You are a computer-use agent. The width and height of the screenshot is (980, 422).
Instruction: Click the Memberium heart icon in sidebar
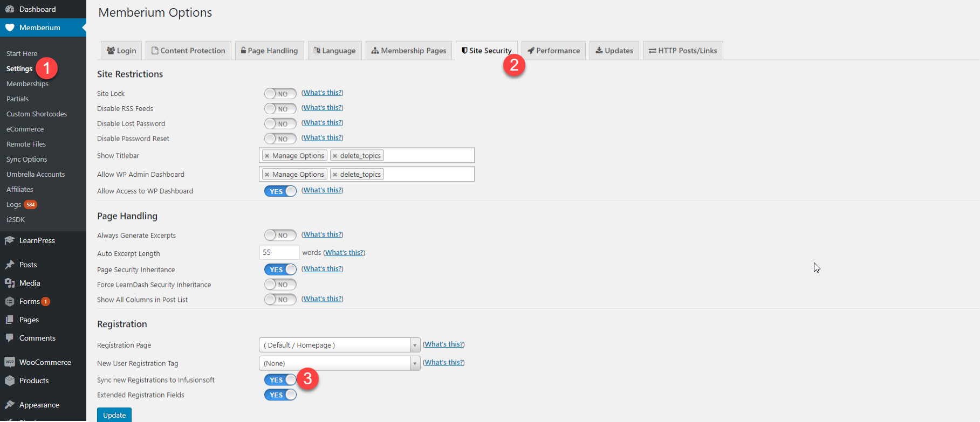click(x=10, y=27)
